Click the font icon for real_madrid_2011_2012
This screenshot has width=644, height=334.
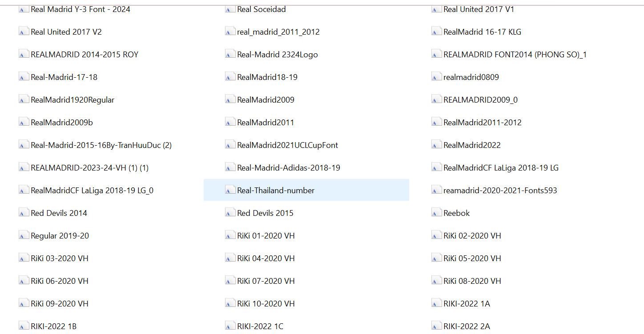230,32
